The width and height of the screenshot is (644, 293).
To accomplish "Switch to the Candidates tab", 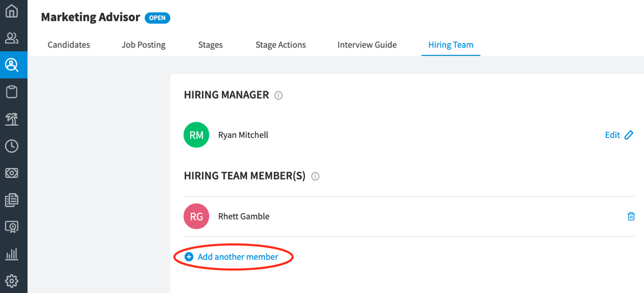I will point(69,45).
